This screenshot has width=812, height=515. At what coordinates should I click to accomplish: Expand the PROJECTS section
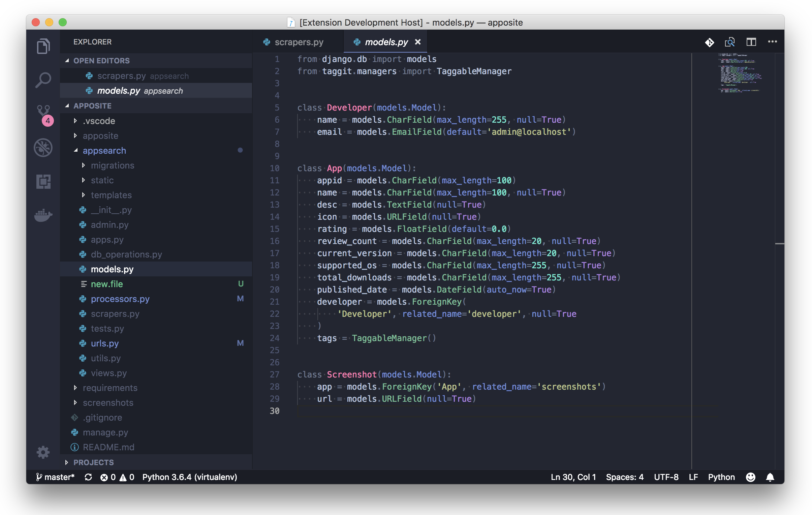[93, 462]
